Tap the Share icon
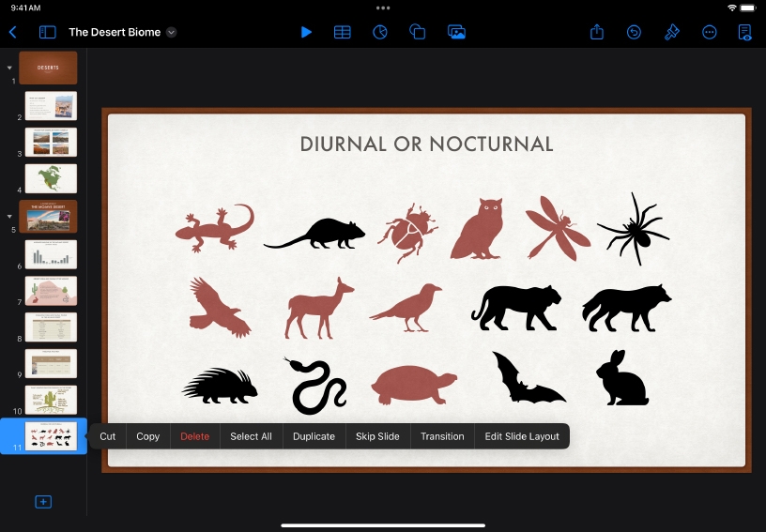Image resolution: width=766 pixels, height=532 pixels. pos(597,32)
